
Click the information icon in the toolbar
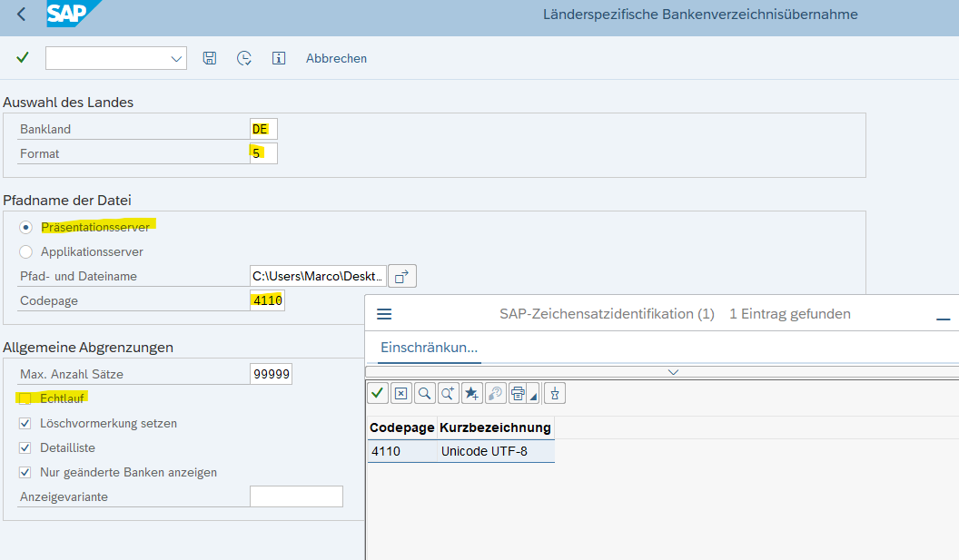click(x=279, y=58)
